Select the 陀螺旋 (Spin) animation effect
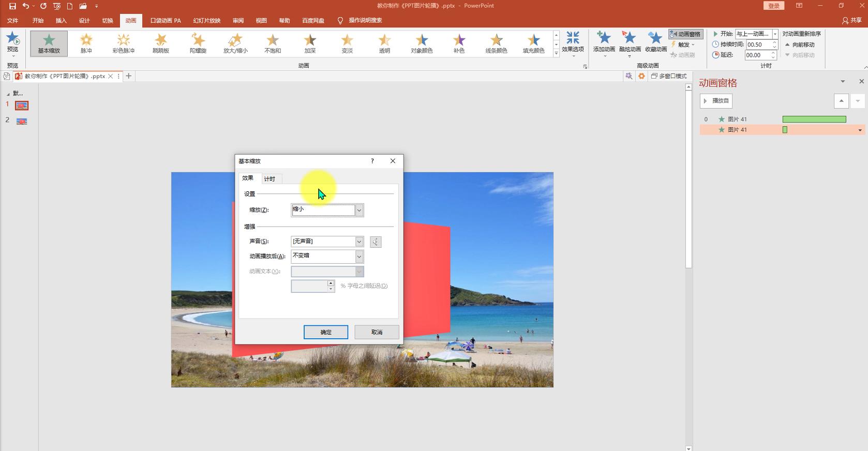Image resolution: width=868 pixels, height=451 pixels. click(x=198, y=43)
